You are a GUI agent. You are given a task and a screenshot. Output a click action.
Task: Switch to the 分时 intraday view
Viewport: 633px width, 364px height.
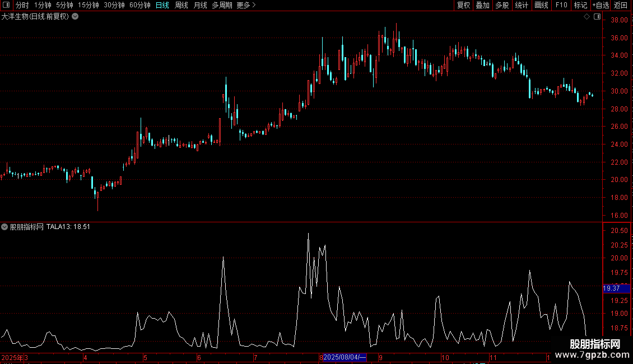tap(22, 5)
